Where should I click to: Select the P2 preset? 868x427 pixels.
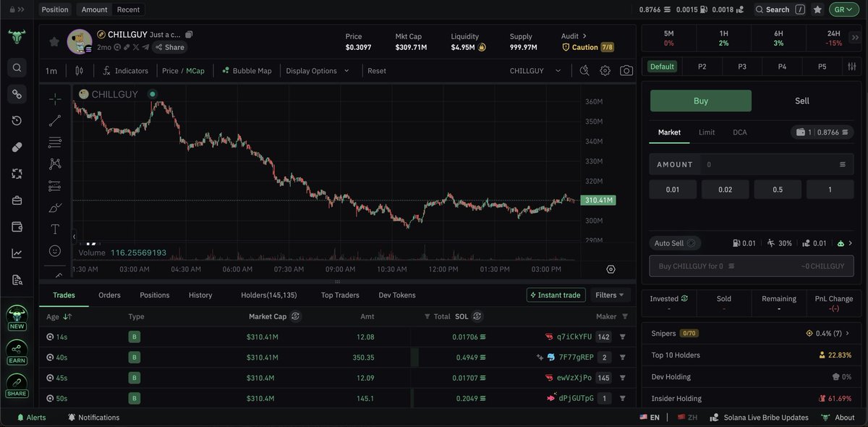(702, 66)
